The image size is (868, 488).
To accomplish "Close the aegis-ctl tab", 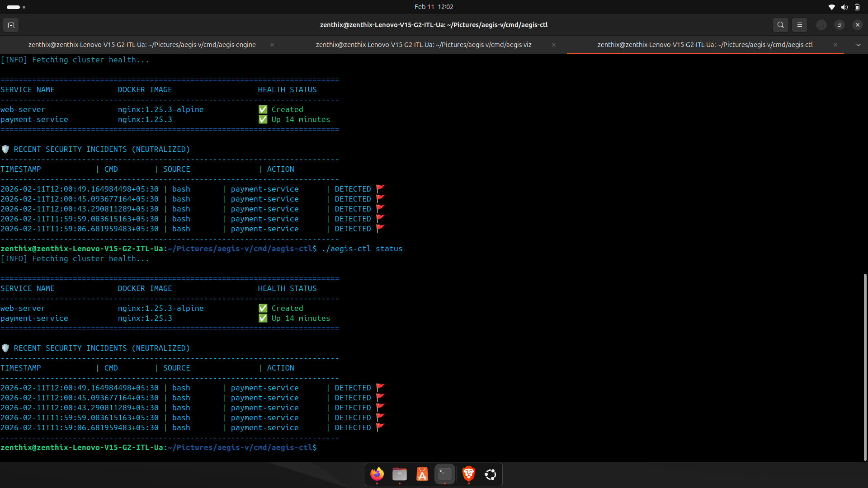I will click(835, 45).
